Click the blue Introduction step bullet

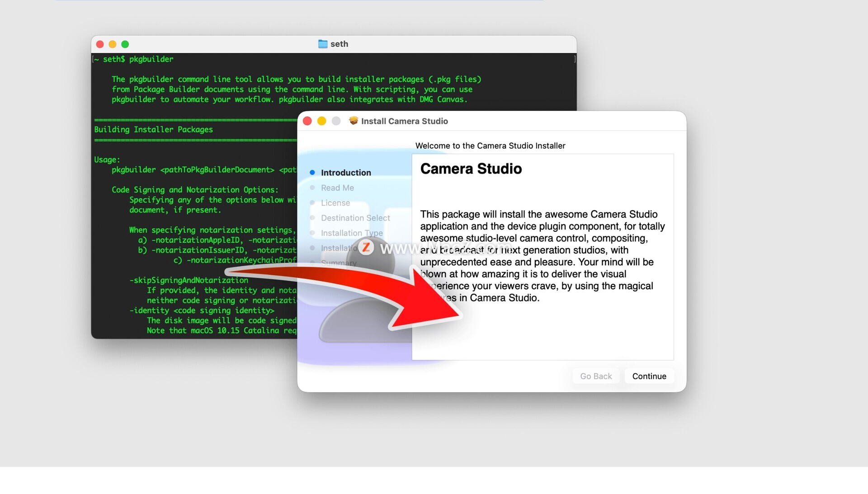(x=312, y=173)
